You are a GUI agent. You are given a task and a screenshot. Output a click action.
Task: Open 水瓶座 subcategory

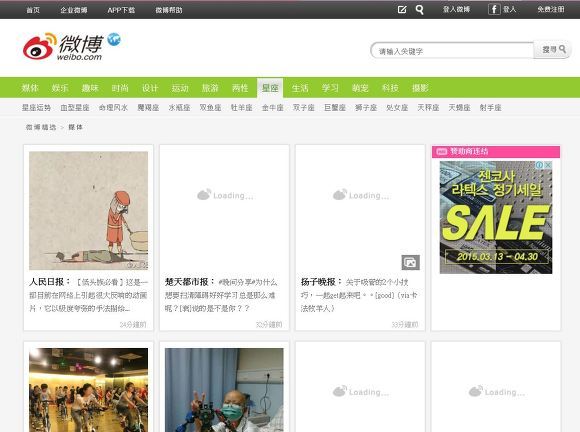179,108
